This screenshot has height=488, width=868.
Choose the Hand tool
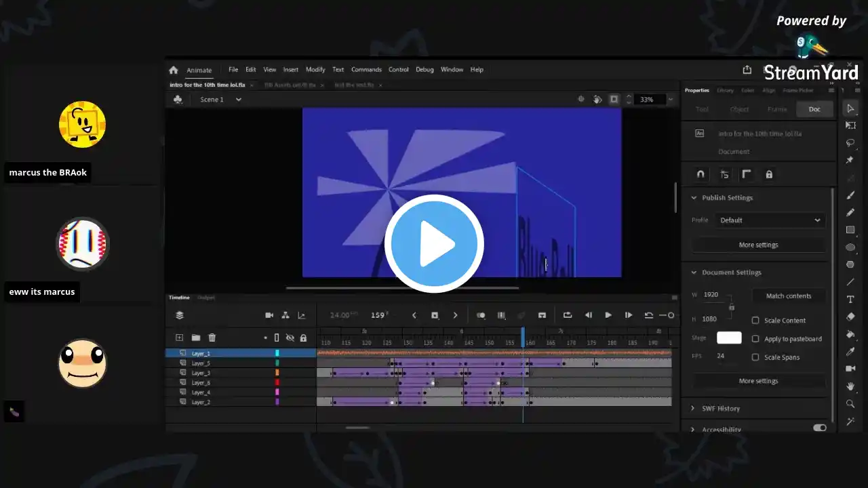point(850,386)
